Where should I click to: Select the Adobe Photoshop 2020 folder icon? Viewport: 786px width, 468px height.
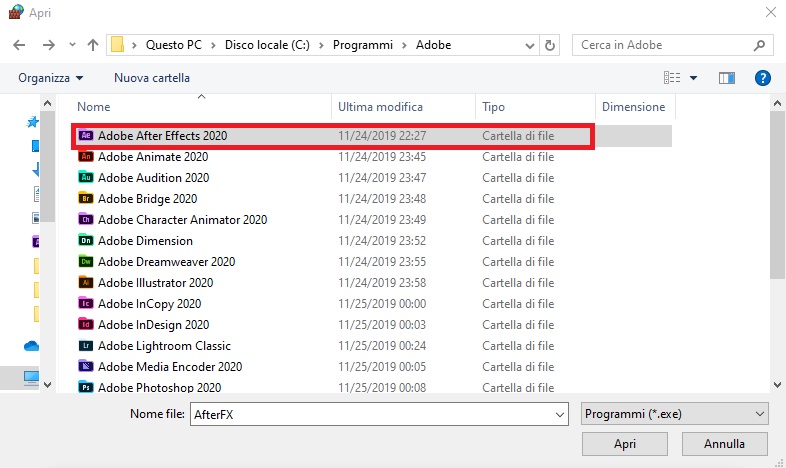[x=86, y=387]
